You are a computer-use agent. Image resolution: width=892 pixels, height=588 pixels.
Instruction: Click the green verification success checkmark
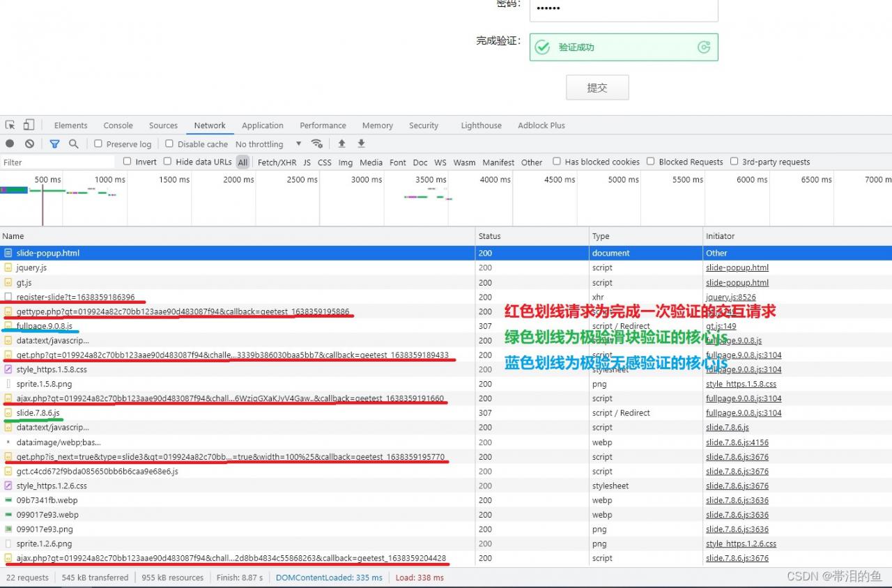coord(542,47)
